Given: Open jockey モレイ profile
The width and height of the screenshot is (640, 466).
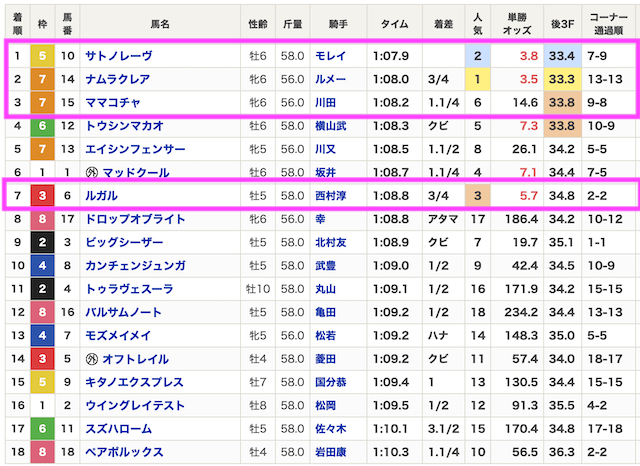Looking at the screenshot, I should [331, 56].
